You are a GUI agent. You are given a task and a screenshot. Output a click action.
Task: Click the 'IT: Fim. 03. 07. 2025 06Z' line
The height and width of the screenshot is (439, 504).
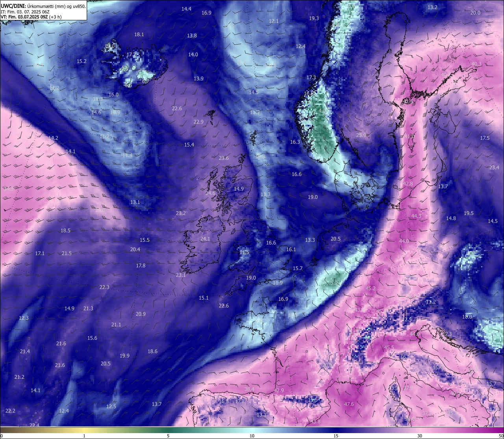(25, 12)
